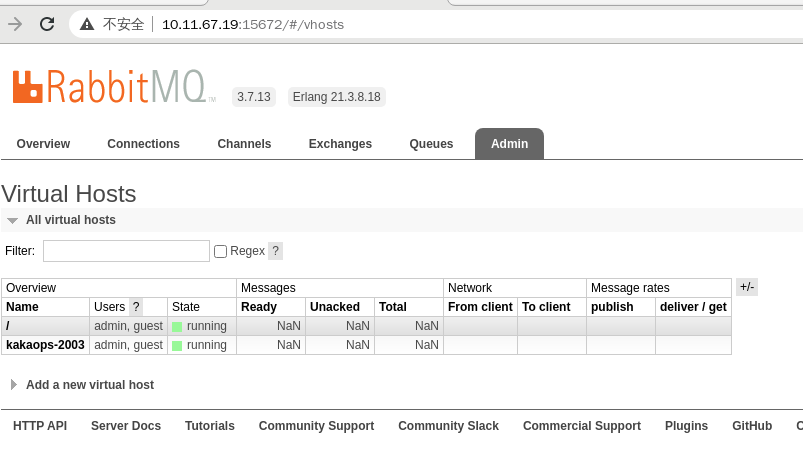
Task: Switch to the Queues tab
Action: click(x=431, y=144)
